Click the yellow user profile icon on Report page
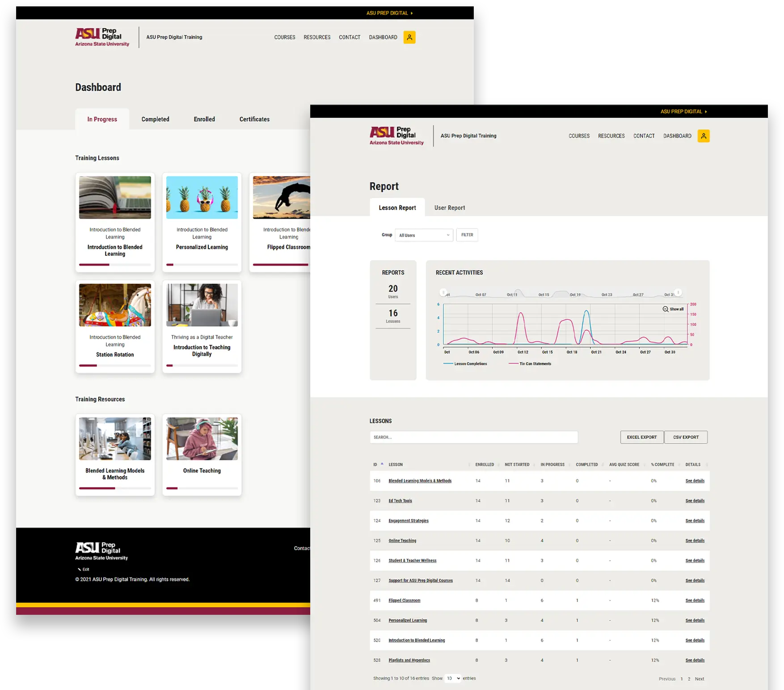 703,136
